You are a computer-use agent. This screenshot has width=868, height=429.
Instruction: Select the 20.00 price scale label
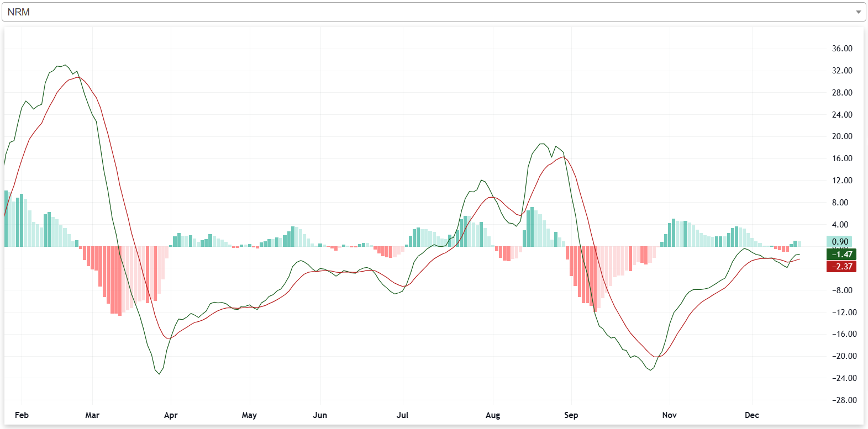(x=842, y=136)
